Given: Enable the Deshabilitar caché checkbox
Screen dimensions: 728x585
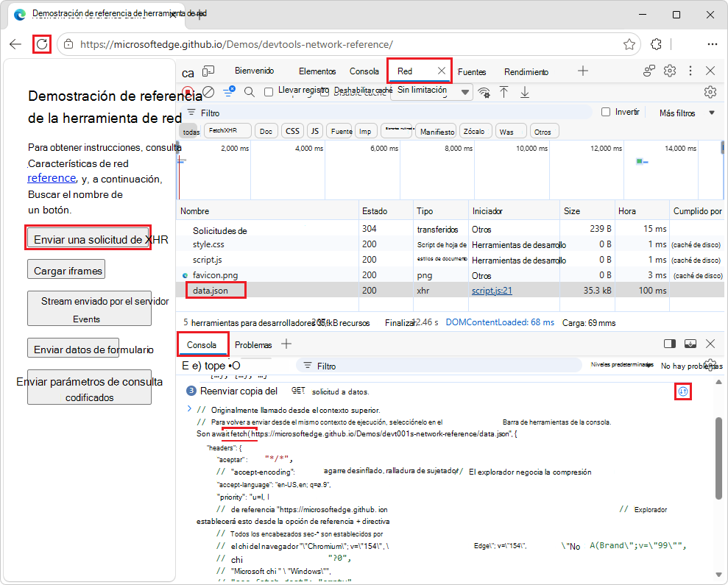Looking at the screenshot, I should [x=325, y=92].
